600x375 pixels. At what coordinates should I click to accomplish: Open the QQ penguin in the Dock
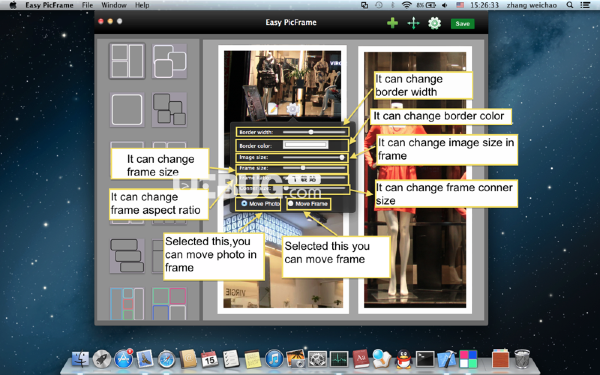pyautogui.click(x=403, y=359)
